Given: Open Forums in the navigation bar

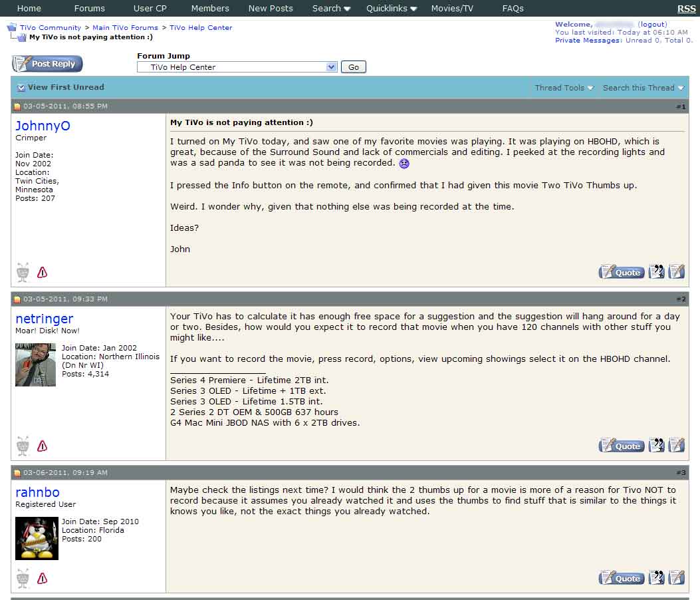Looking at the screenshot, I should (x=89, y=9).
